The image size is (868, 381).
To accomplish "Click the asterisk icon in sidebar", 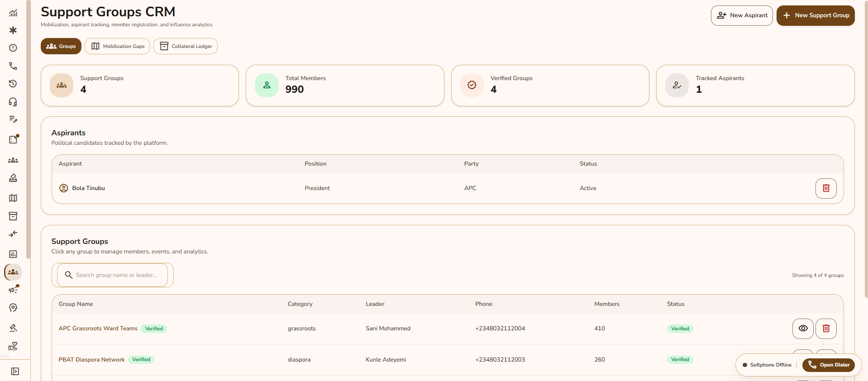I will tap(13, 30).
